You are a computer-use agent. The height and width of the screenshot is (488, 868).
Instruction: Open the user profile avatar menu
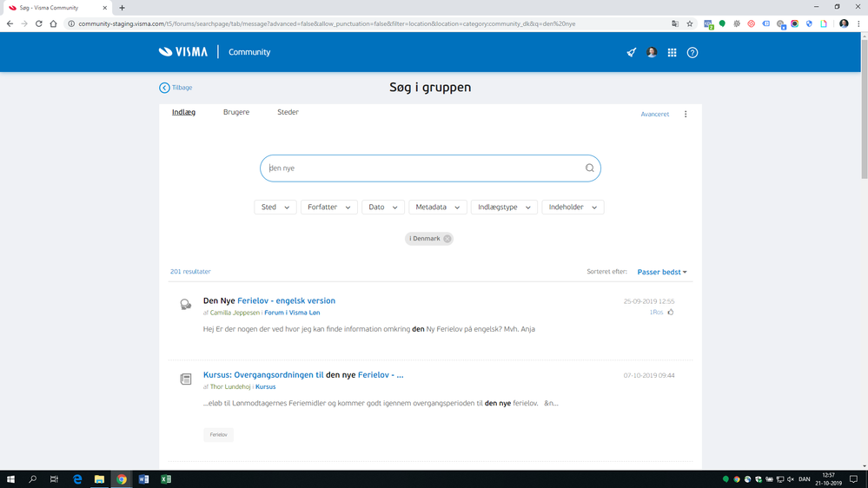652,53
